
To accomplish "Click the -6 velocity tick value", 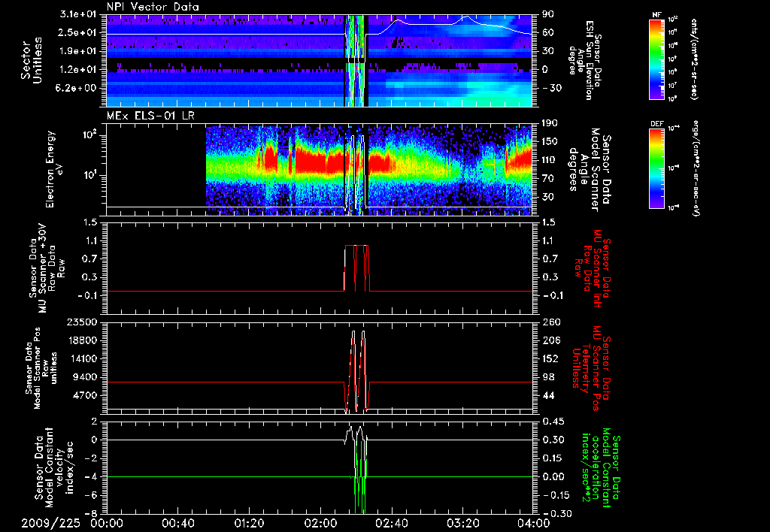I will tap(91, 495).
